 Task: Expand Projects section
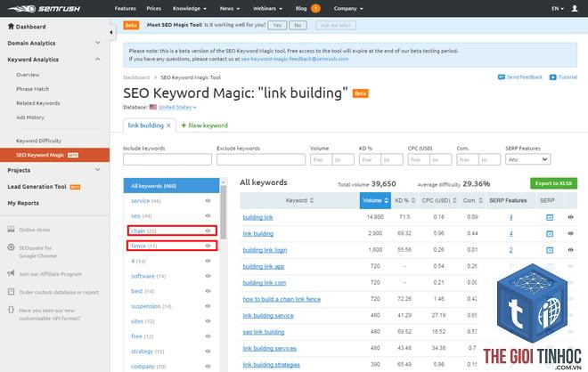pos(97,170)
